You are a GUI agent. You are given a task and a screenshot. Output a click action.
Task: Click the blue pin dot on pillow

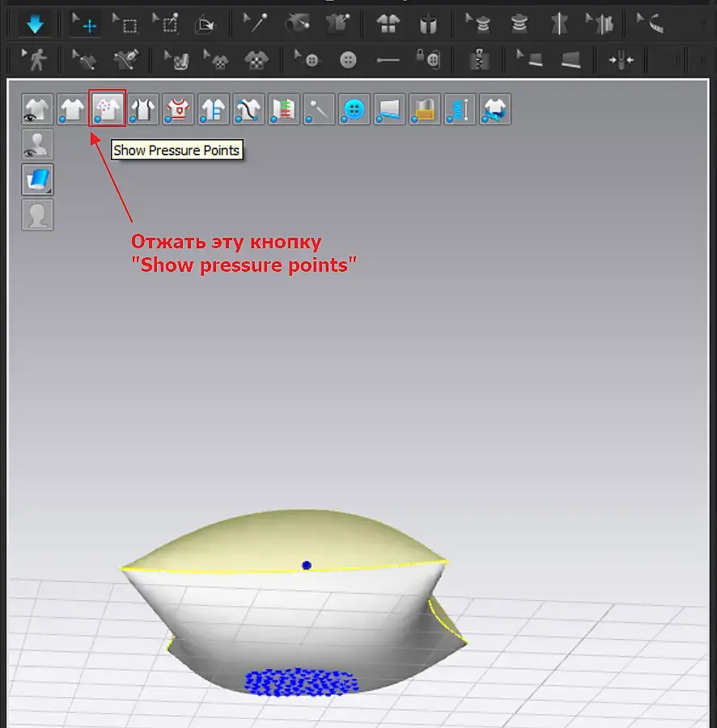pos(307,565)
